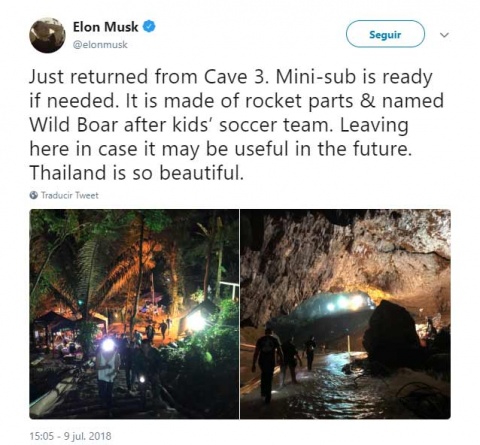
Task: Open the left photo of jungle camp
Action: [x=134, y=314]
